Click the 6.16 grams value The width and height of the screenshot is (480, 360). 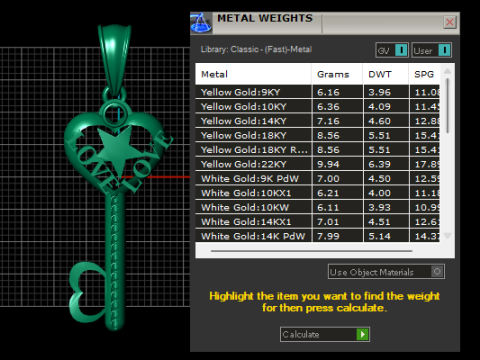(328, 92)
